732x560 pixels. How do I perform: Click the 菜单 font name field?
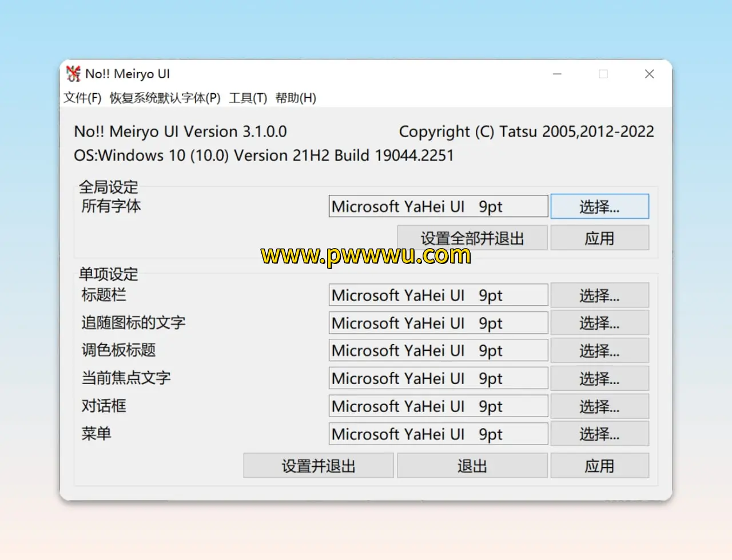click(438, 434)
